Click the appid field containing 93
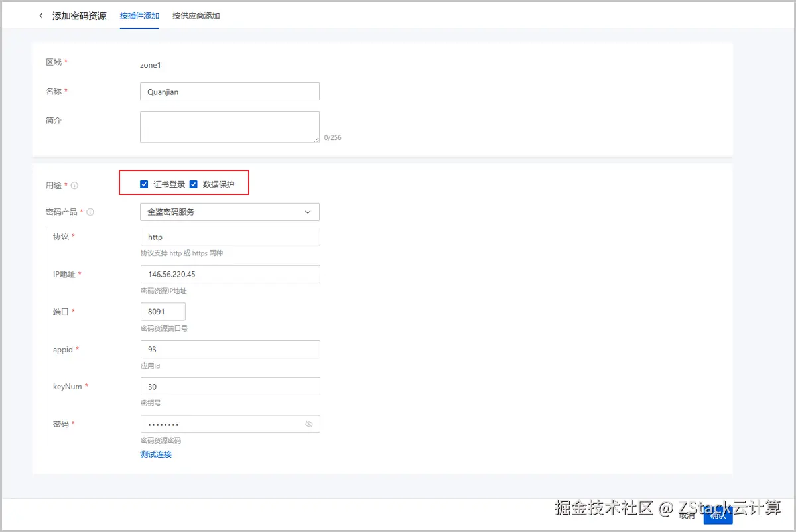 click(229, 349)
